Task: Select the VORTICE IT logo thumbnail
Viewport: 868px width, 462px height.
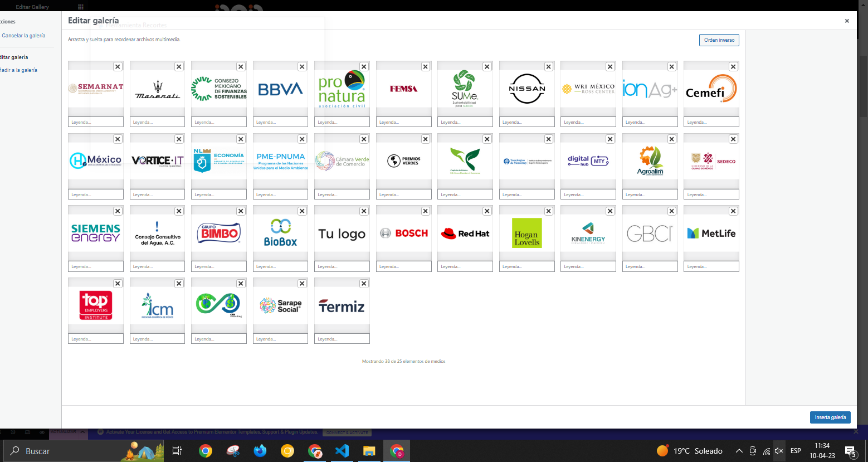Action: [x=157, y=162]
